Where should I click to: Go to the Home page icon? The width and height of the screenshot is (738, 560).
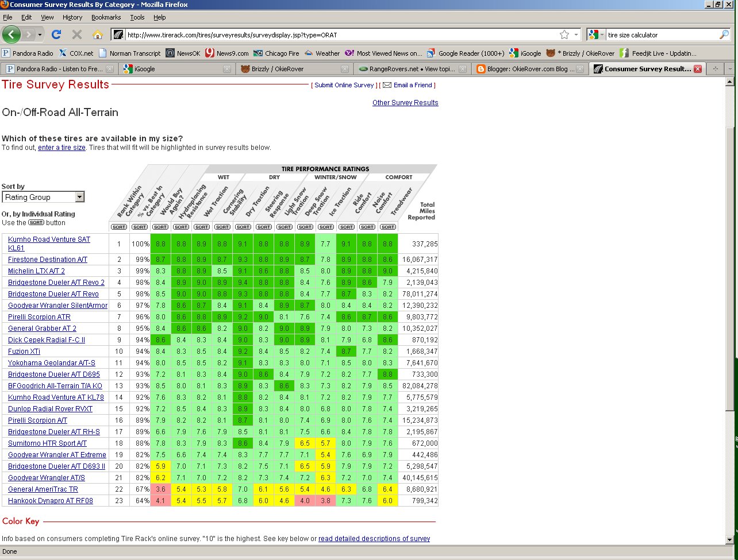point(98,34)
